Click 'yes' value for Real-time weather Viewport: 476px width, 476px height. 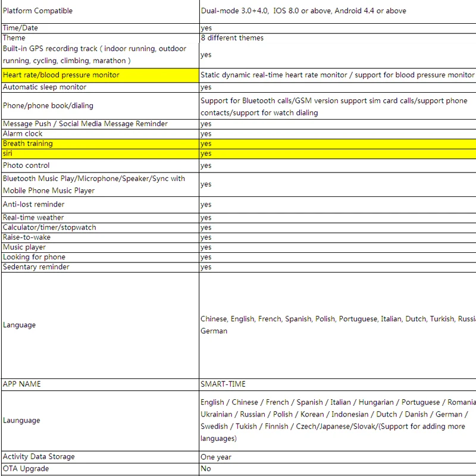tap(337, 218)
